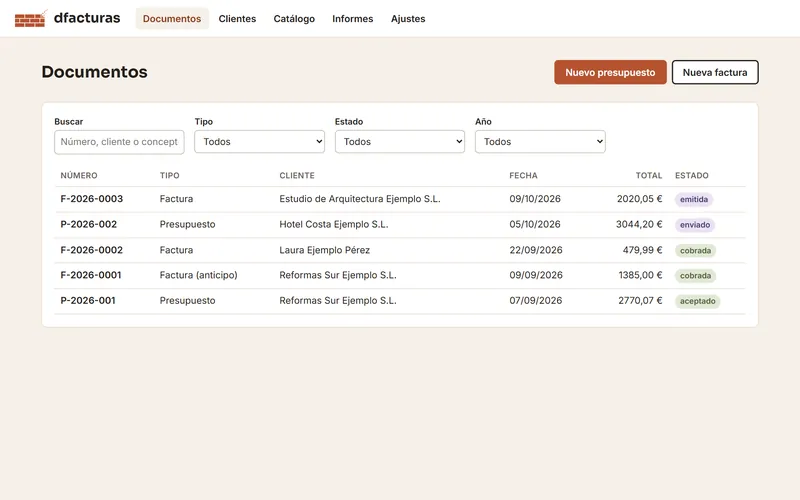Click the 2020,05 € total
The width and height of the screenshot is (800, 500).
639,199
